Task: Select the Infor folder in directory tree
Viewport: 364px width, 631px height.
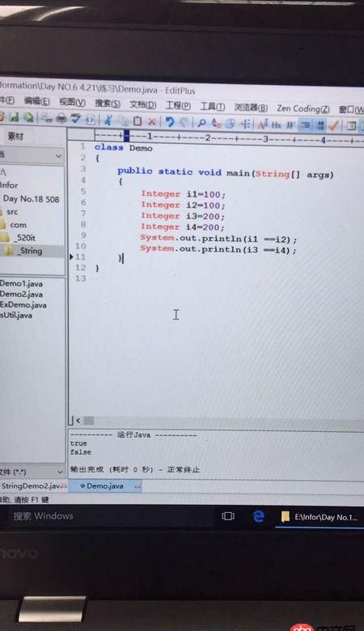Action: [x=9, y=185]
